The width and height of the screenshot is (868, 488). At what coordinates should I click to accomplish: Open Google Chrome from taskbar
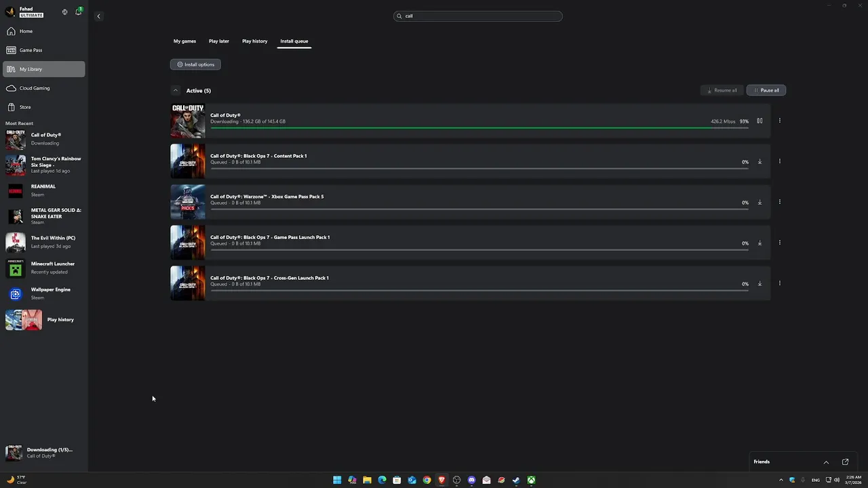coord(427,480)
